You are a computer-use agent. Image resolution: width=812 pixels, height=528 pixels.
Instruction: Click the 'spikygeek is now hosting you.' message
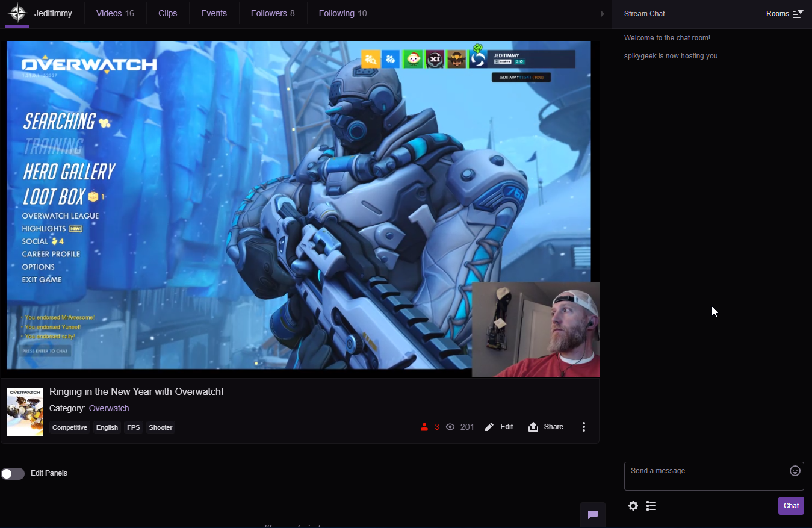pyautogui.click(x=672, y=56)
